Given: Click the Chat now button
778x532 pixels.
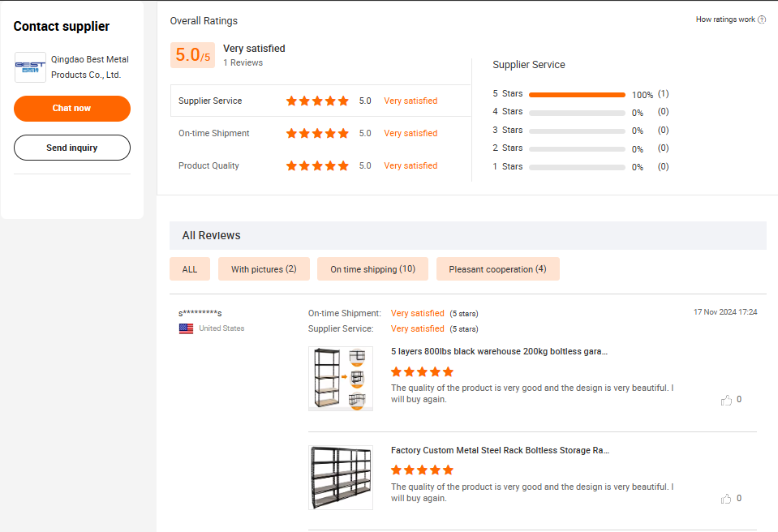Looking at the screenshot, I should [x=72, y=109].
